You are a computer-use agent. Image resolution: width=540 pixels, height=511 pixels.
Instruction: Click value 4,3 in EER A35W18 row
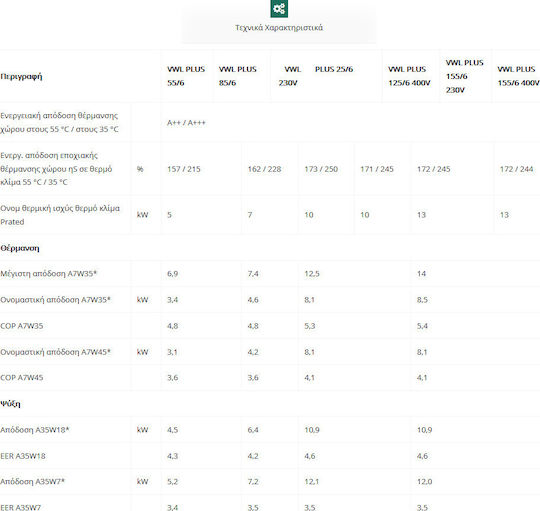point(173,456)
